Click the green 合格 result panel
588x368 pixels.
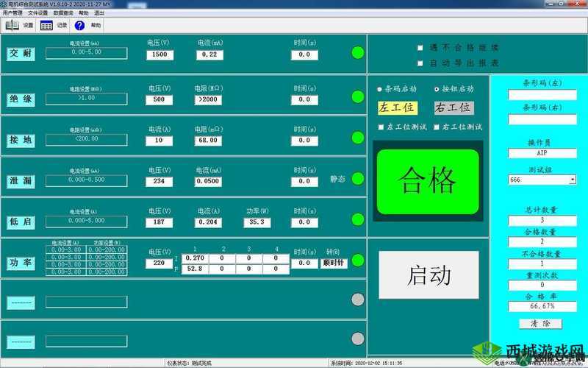[x=428, y=181]
